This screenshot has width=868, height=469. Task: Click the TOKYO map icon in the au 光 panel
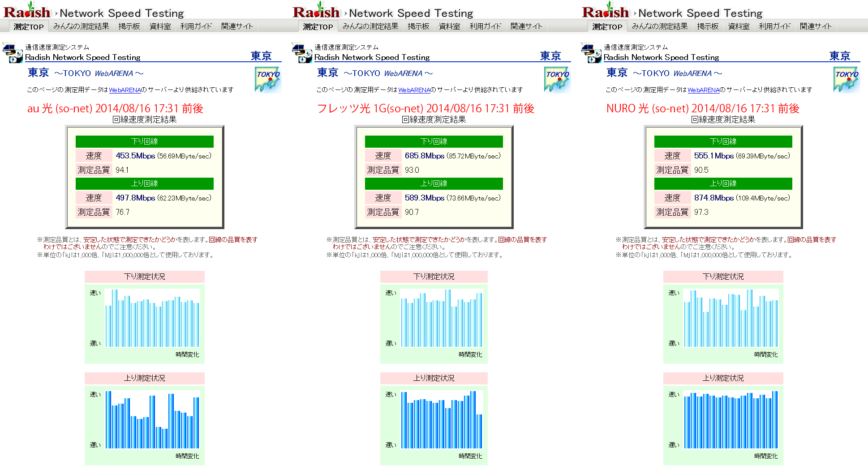268,80
